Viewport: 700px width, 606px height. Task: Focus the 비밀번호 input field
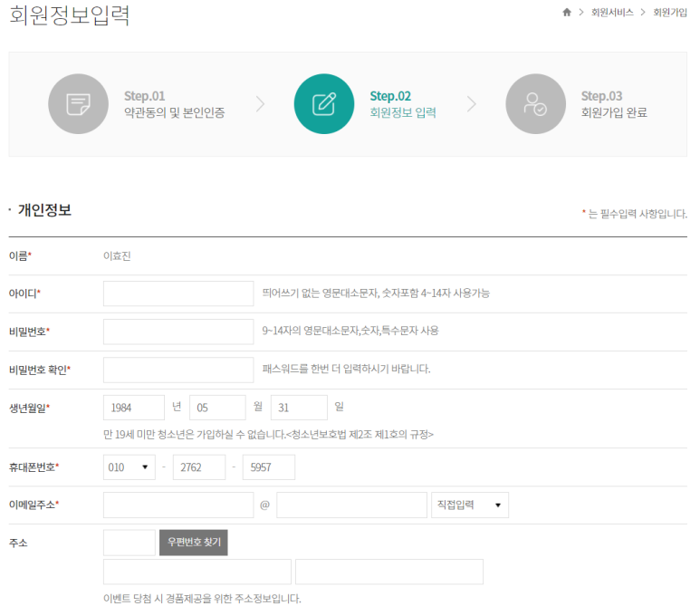178,332
